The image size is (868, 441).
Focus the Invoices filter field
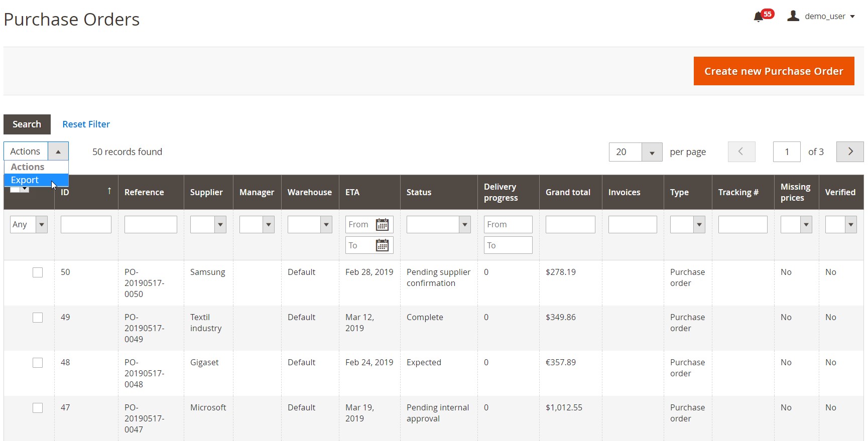coord(633,224)
